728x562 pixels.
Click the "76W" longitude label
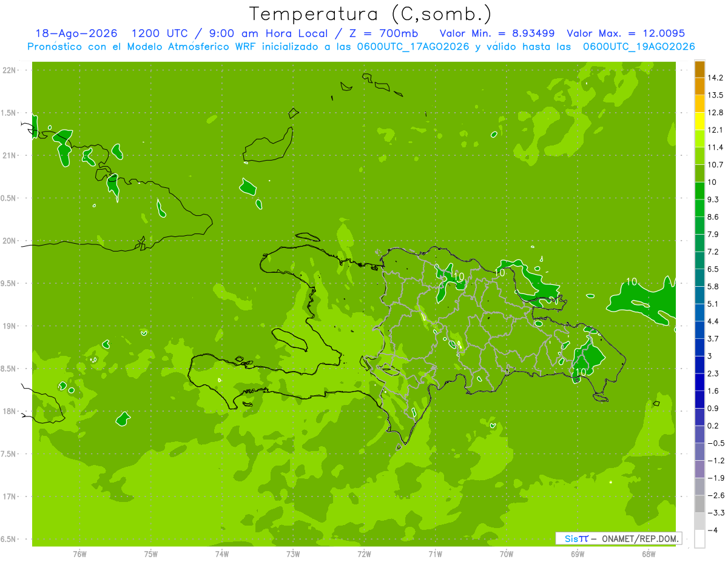tap(79, 554)
